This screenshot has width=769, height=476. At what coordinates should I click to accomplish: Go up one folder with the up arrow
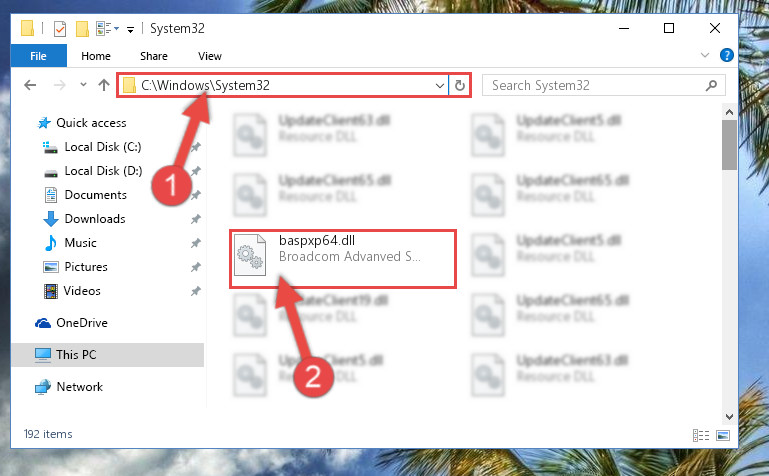pos(103,85)
